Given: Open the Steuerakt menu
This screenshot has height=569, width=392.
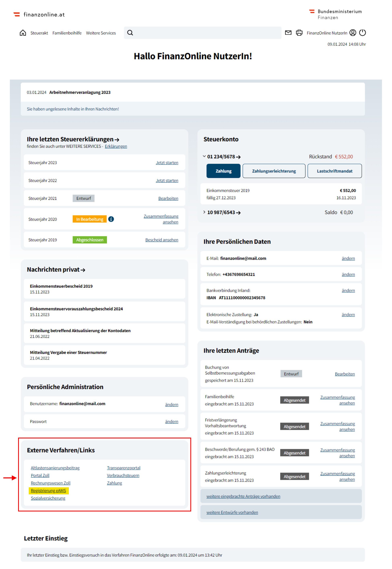Looking at the screenshot, I should [39, 33].
